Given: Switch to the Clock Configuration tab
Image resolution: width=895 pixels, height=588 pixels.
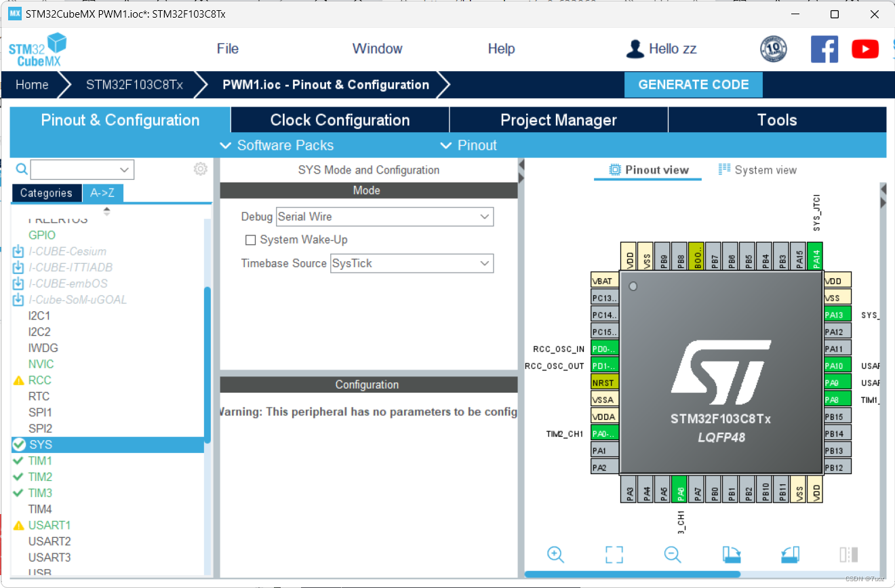Looking at the screenshot, I should click(x=340, y=120).
